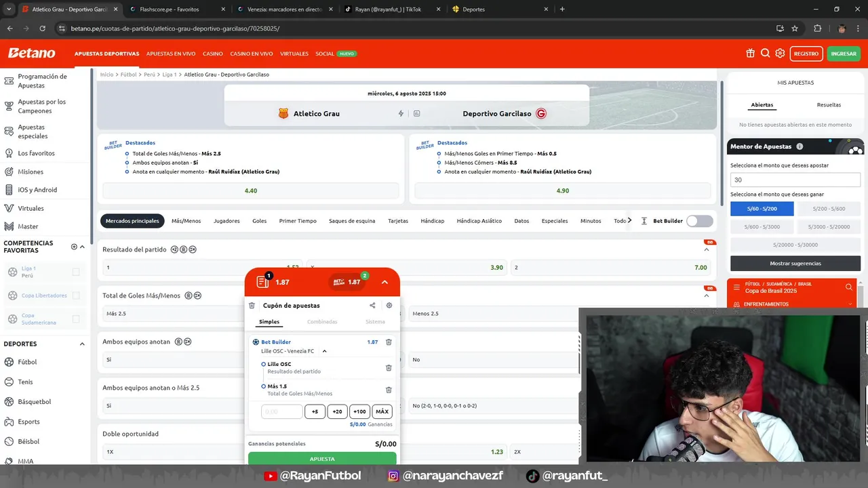Viewport: 868px width, 488px height.
Task: Click the lightning icon in the match header
Action: [x=401, y=114]
